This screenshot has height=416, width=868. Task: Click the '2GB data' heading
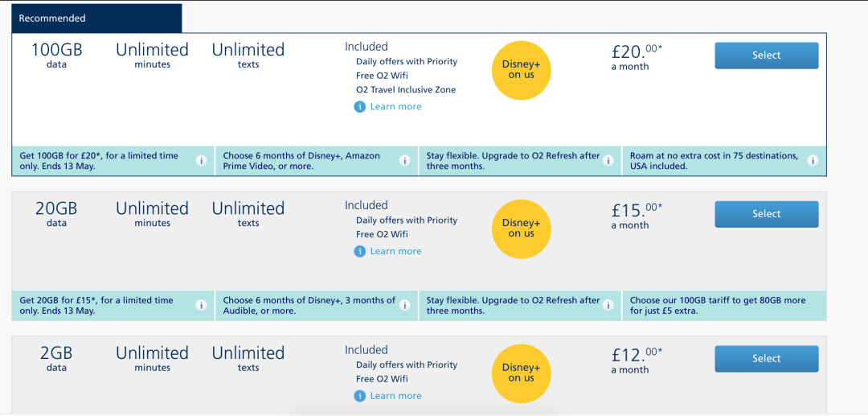pyautogui.click(x=56, y=358)
